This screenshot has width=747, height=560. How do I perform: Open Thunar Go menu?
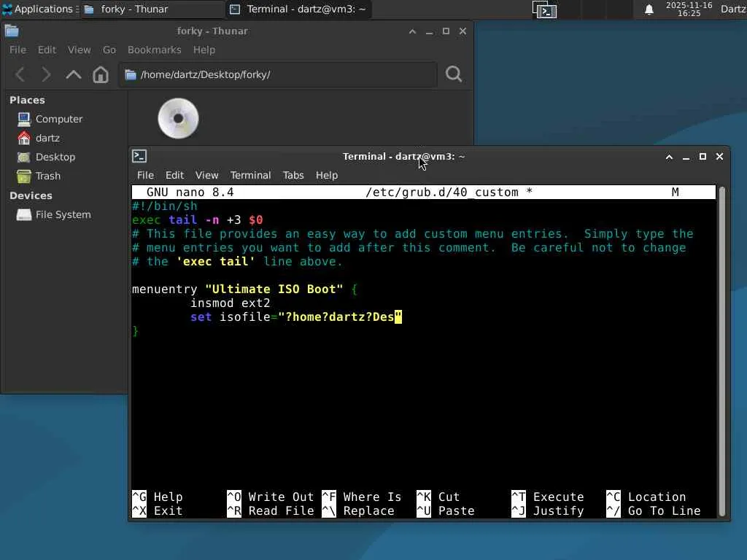coord(109,50)
